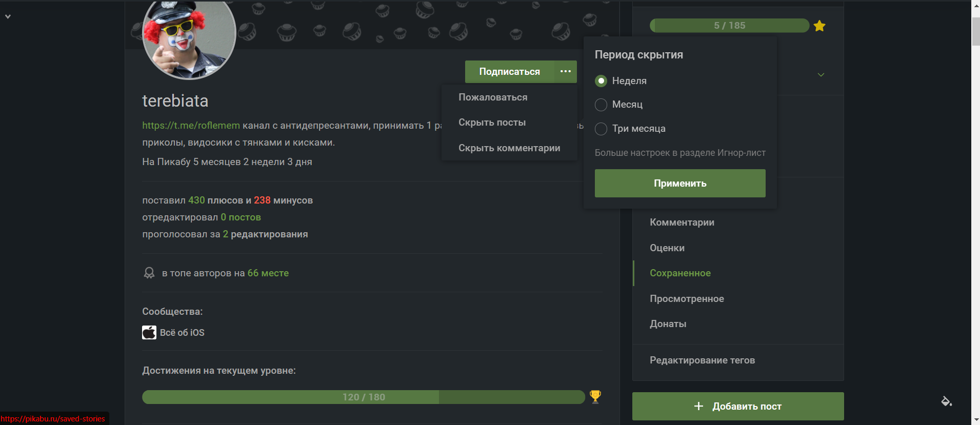
Task: Click the authors top ribbon badge icon
Action: [x=149, y=273]
